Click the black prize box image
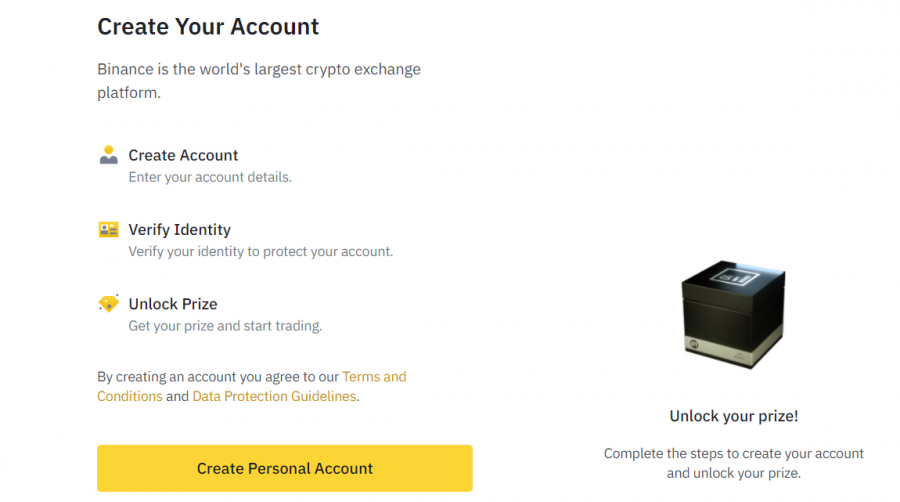This screenshot has width=900, height=502. click(x=733, y=314)
